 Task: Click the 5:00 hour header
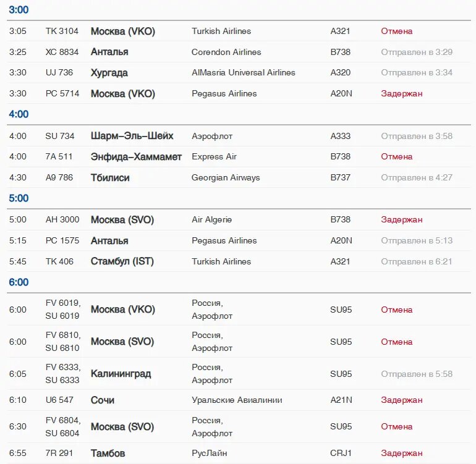[x=19, y=198]
